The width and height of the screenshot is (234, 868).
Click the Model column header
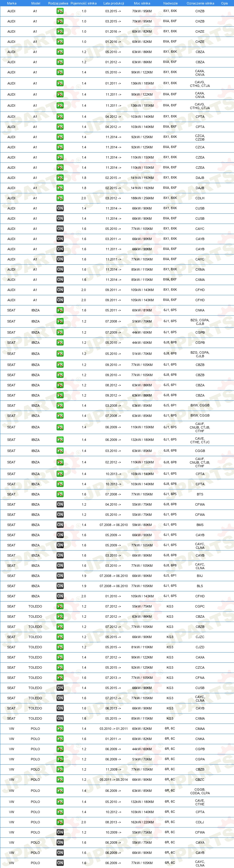(x=36, y=3)
